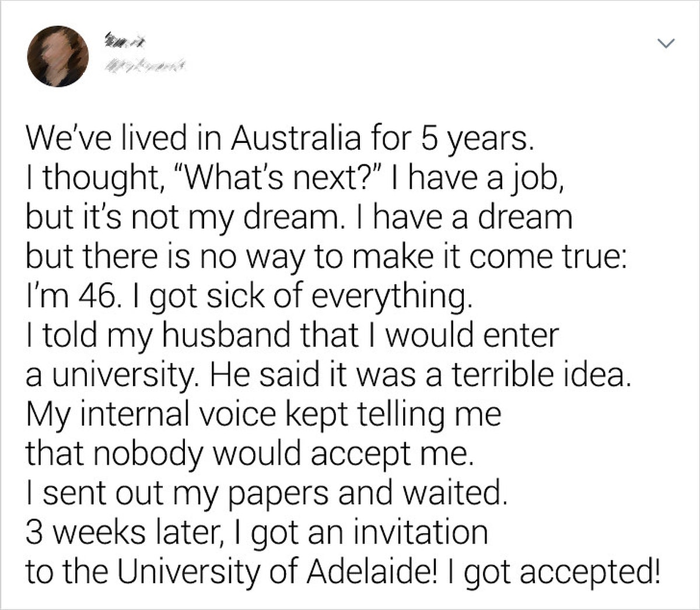The image size is (700, 610).
Task: Open the tweet options chevron menu
Action: (x=666, y=43)
